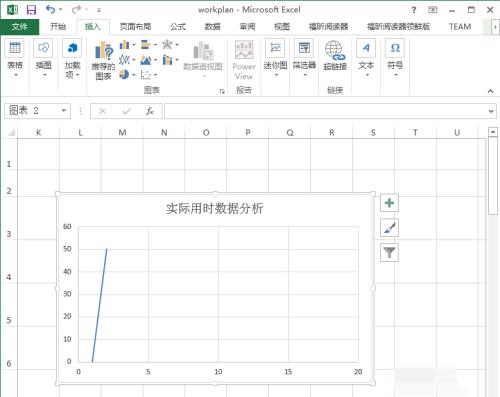Open Chart Styles brush button
The height and width of the screenshot is (397, 500).
tap(389, 228)
